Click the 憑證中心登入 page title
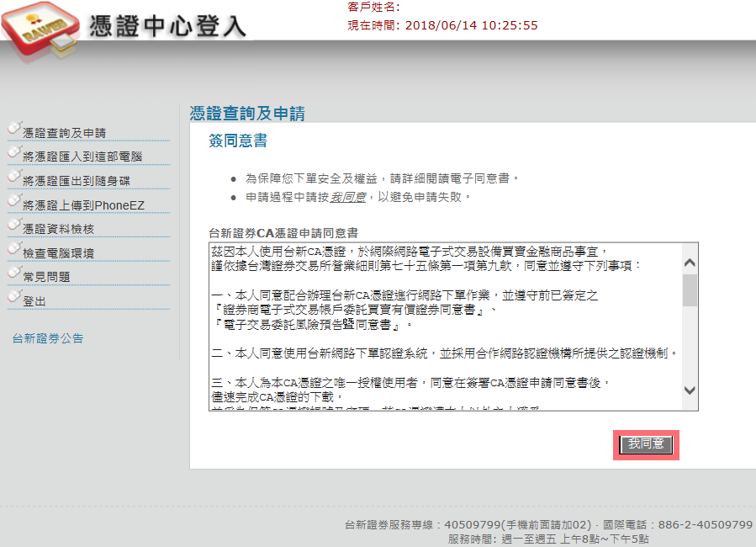756x547 pixels. pos(168,26)
